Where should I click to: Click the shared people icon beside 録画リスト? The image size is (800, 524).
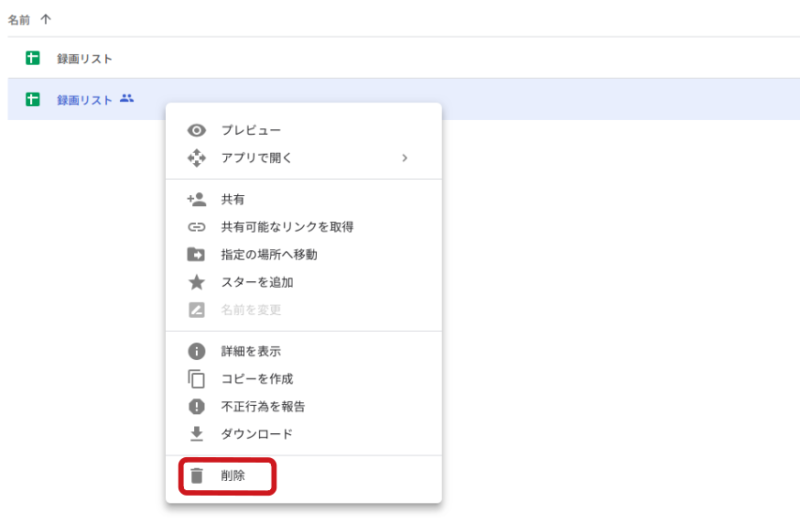127,98
